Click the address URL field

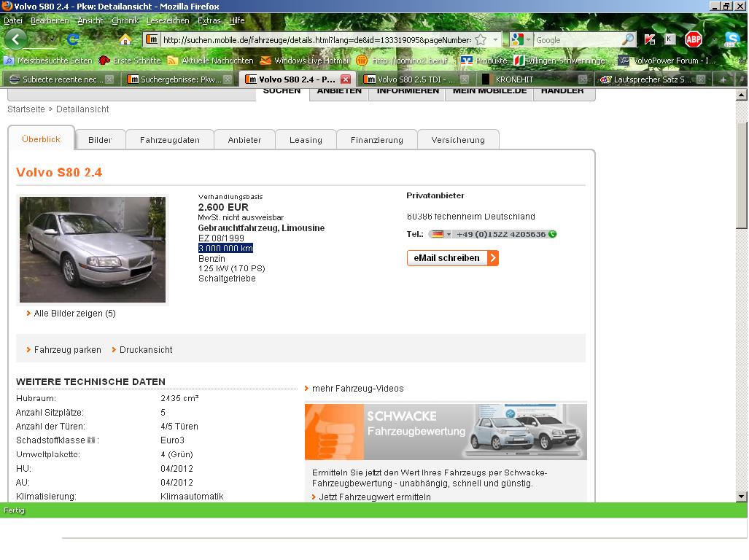click(x=317, y=40)
